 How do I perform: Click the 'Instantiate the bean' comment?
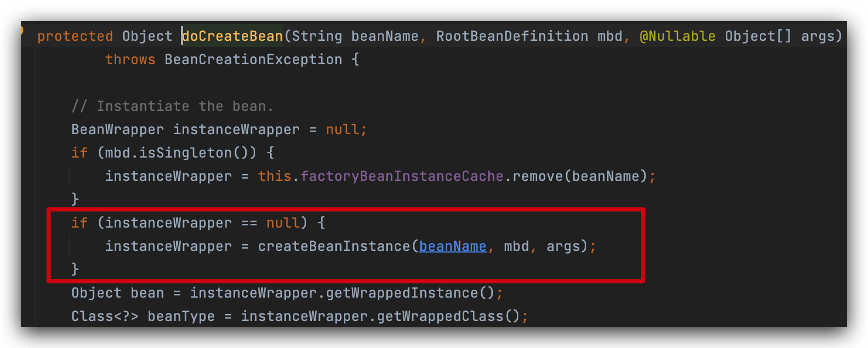click(x=172, y=106)
